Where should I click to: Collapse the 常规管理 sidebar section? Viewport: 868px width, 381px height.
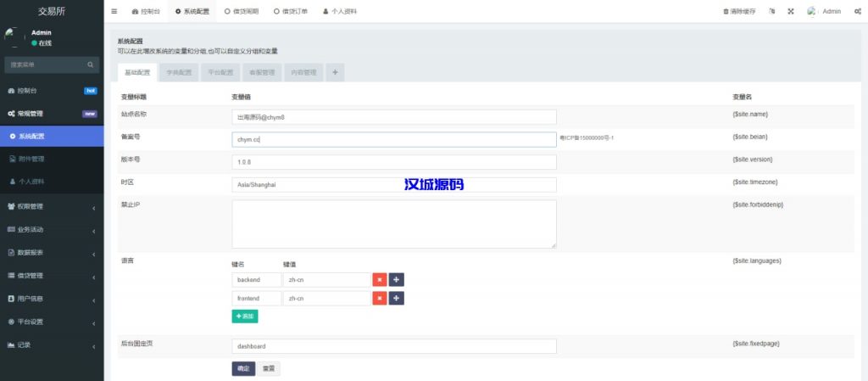(51, 113)
